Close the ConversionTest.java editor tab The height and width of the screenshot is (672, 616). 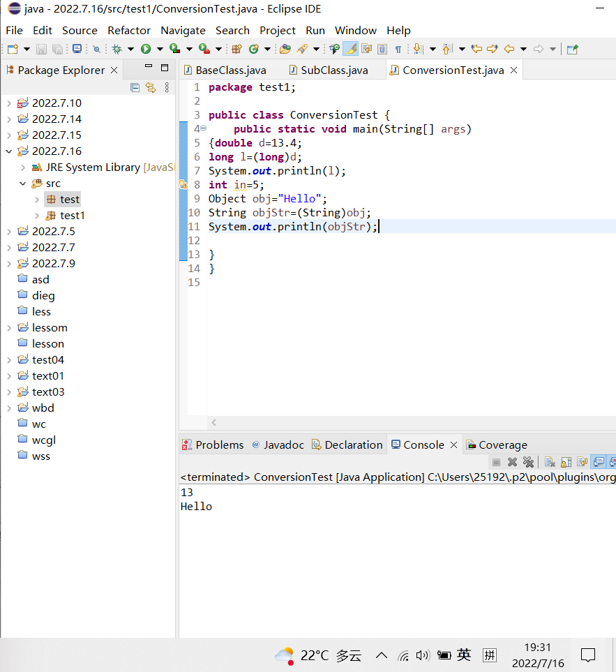coord(513,70)
